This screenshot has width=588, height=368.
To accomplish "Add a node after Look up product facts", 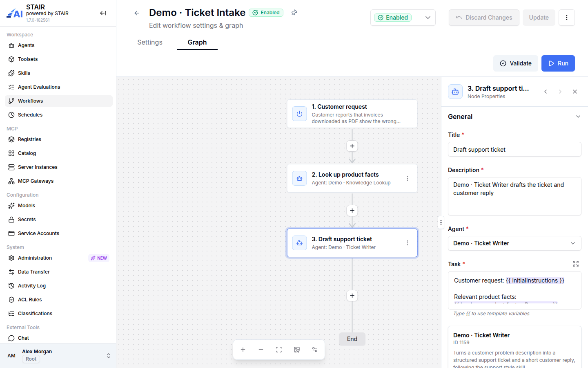I will [352, 211].
